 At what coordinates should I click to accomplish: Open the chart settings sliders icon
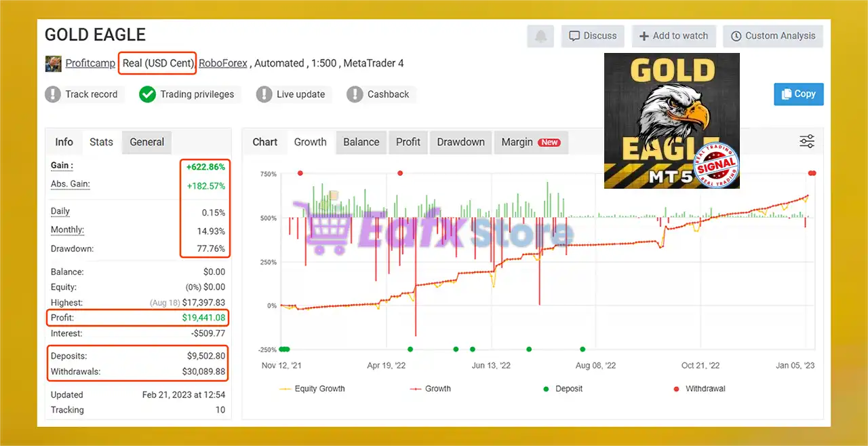[807, 141]
